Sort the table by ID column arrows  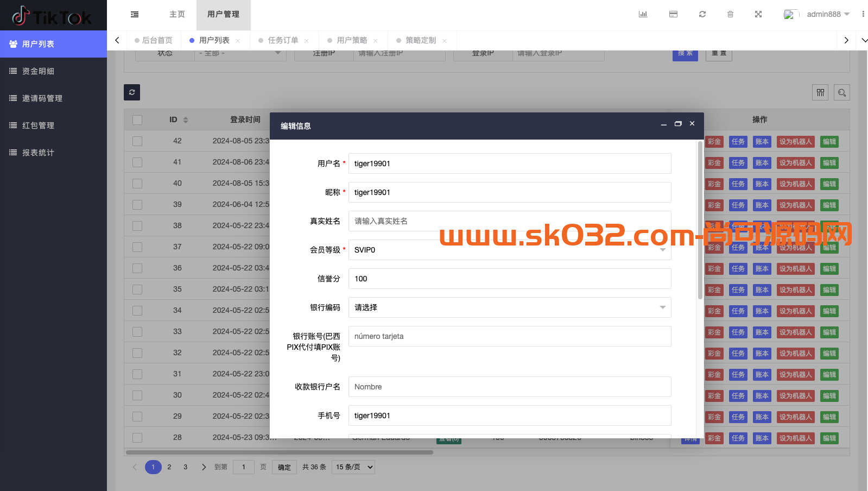coord(186,120)
